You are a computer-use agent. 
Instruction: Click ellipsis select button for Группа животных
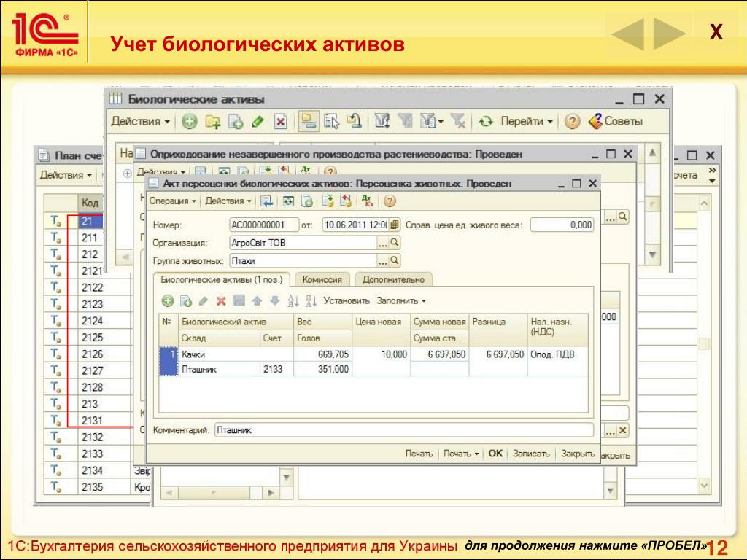(382, 261)
